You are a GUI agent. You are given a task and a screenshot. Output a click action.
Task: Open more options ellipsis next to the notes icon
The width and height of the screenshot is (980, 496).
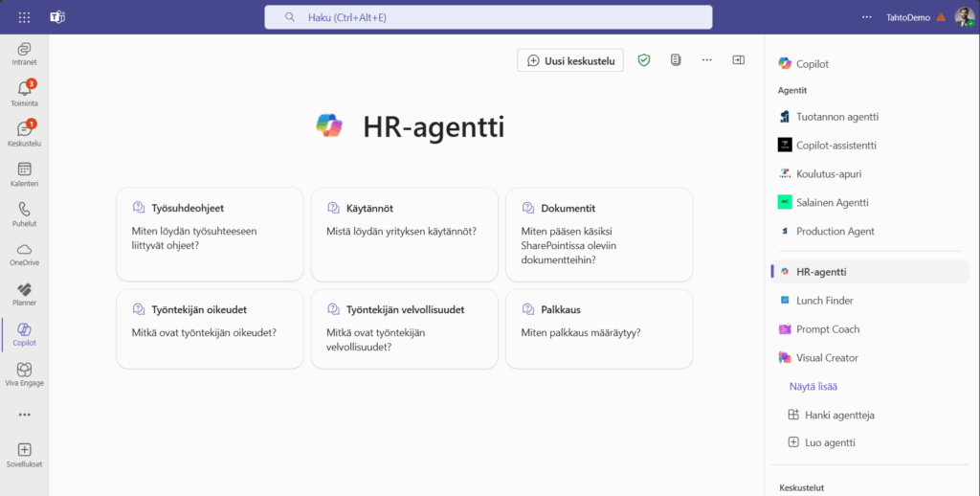click(x=707, y=60)
